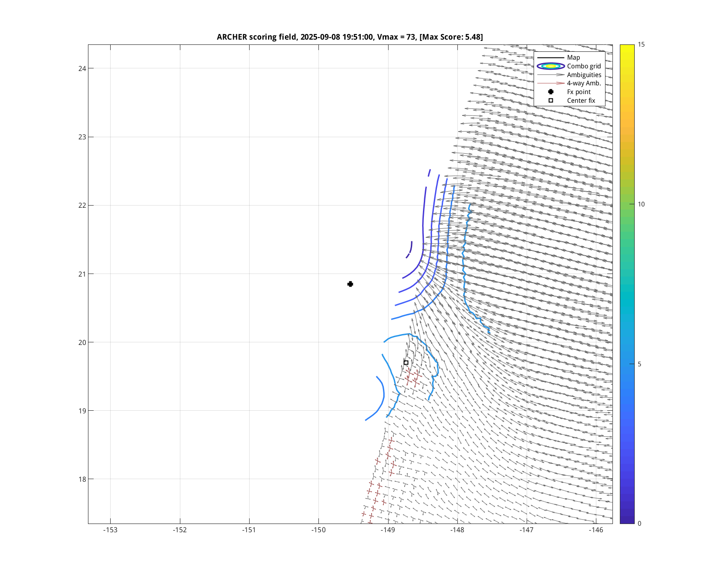This screenshot has width=717, height=588.
Task: Click the Center fix square in the legend
Action: [x=551, y=101]
